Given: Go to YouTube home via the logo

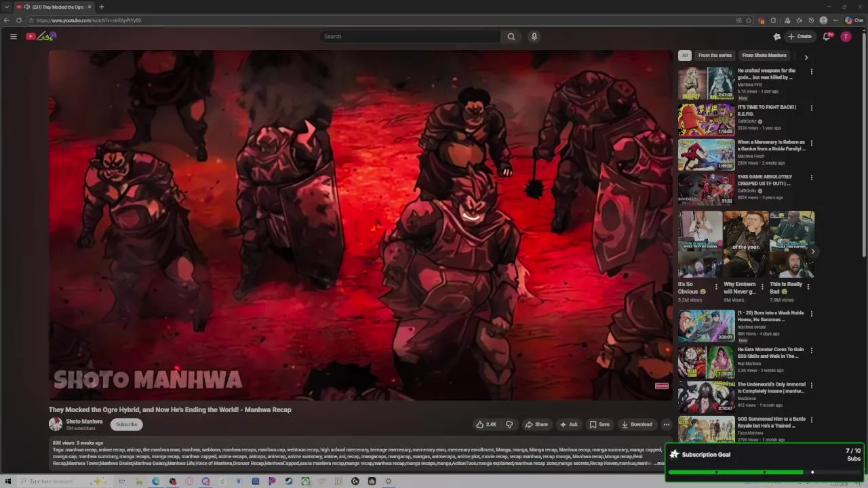Looking at the screenshot, I should tap(41, 37).
